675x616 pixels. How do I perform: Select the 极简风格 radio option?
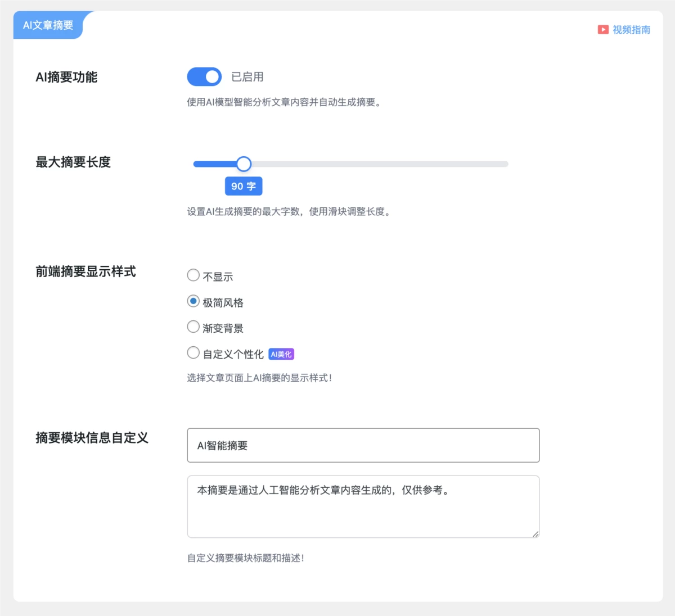coord(193,301)
